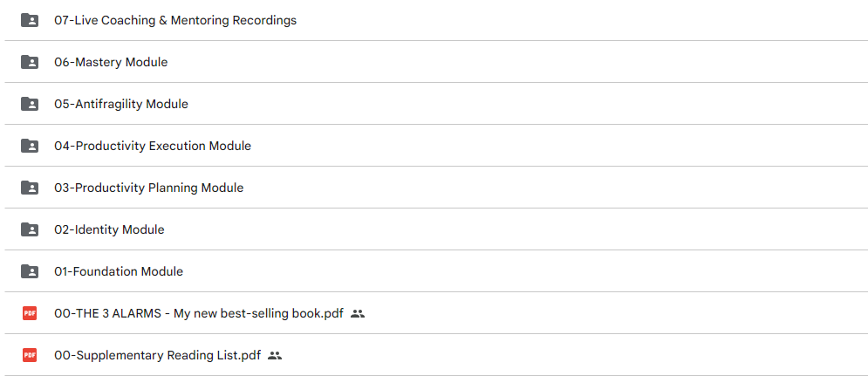Open 00-THE 3 ALARMS best-selling book.pdf file
Image resolution: width=868 pixels, height=376 pixels.
(x=199, y=313)
